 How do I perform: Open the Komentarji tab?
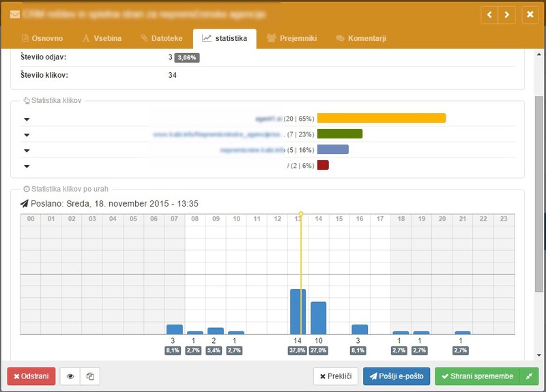(361, 38)
